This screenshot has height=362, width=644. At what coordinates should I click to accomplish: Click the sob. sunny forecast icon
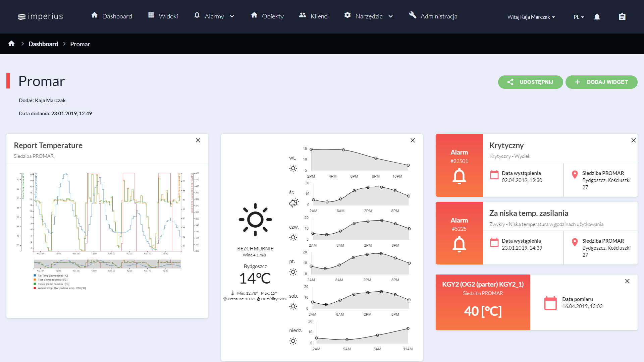[293, 306]
